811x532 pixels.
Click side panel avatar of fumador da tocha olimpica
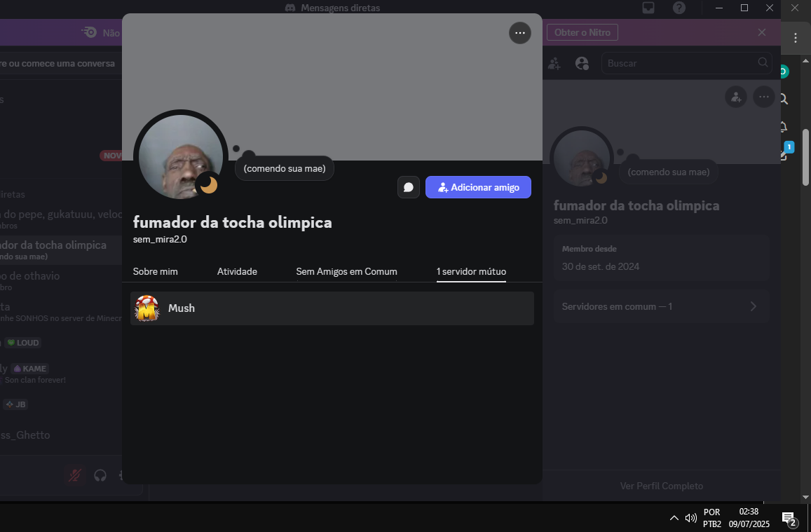point(582,158)
